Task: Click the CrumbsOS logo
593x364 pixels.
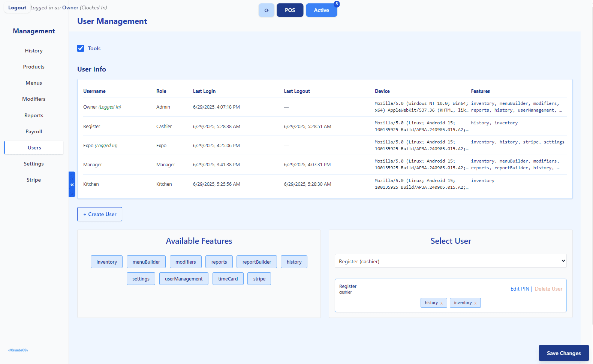Action: tap(18, 350)
